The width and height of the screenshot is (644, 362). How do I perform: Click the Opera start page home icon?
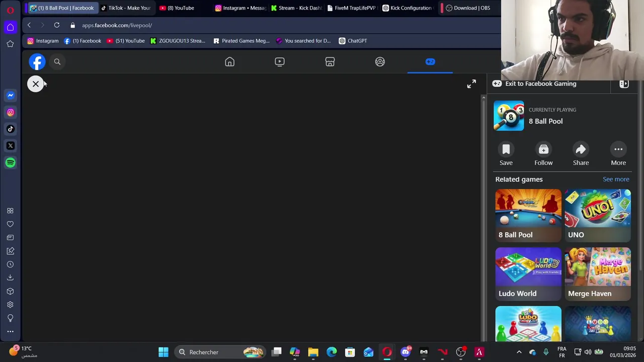click(x=11, y=27)
